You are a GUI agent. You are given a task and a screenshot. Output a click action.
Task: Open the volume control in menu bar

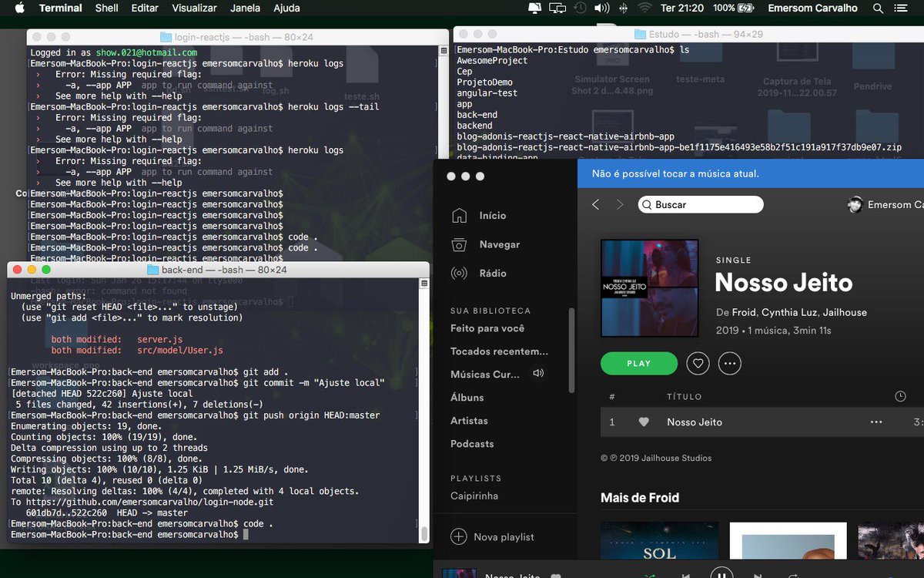tap(602, 8)
